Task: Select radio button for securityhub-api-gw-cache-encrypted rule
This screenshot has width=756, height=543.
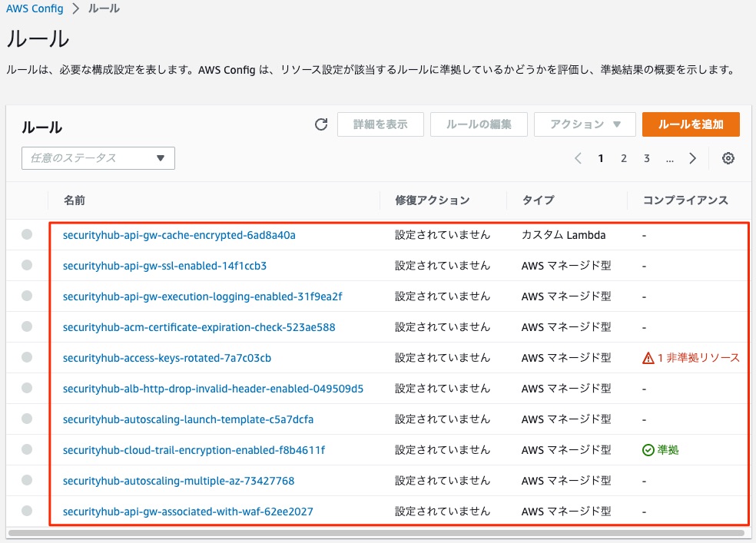Action: tap(27, 235)
